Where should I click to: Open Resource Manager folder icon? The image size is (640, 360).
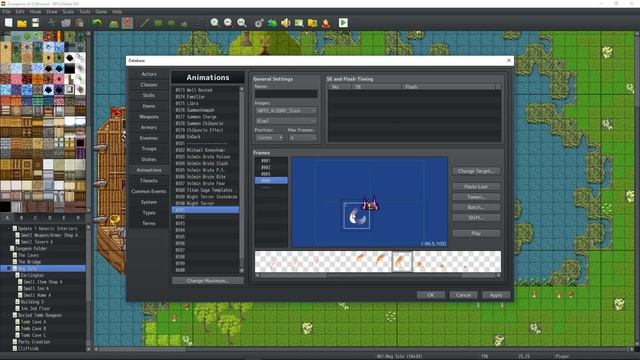coord(312,23)
